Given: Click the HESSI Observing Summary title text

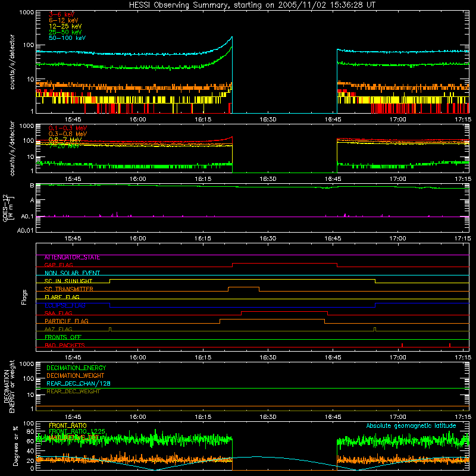Looking at the screenshot, I should click(252, 5).
